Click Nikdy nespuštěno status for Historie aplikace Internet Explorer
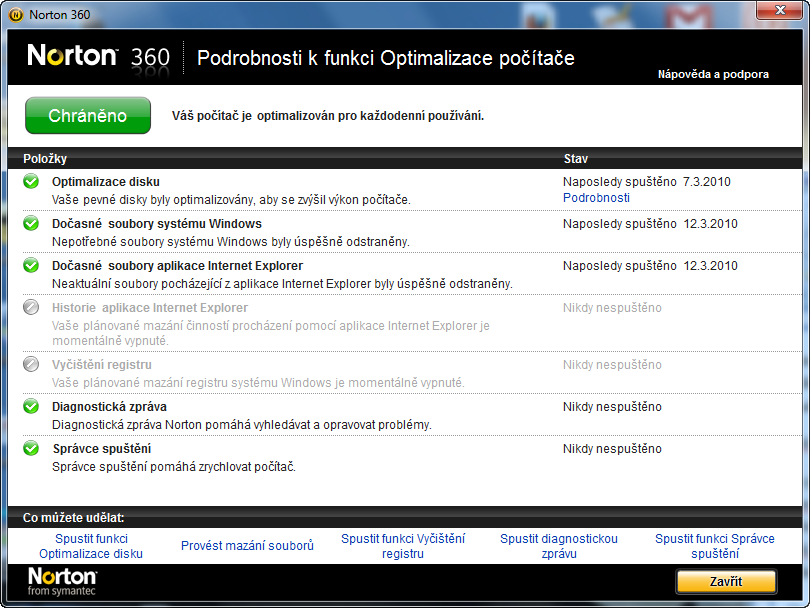 tap(612, 307)
